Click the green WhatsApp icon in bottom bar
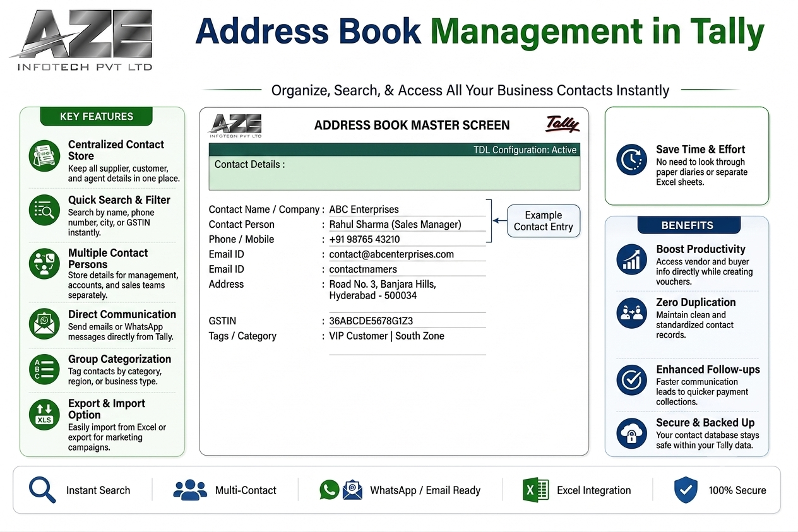The height and width of the screenshot is (532, 798). pos(329,490)
